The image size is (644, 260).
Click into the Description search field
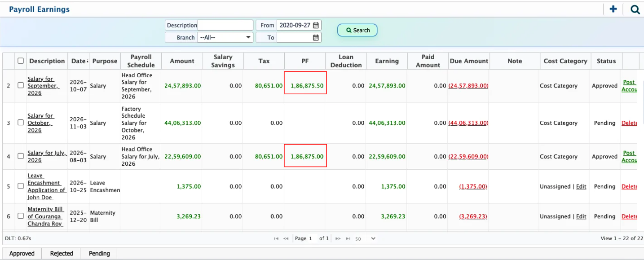pos(225,25)
